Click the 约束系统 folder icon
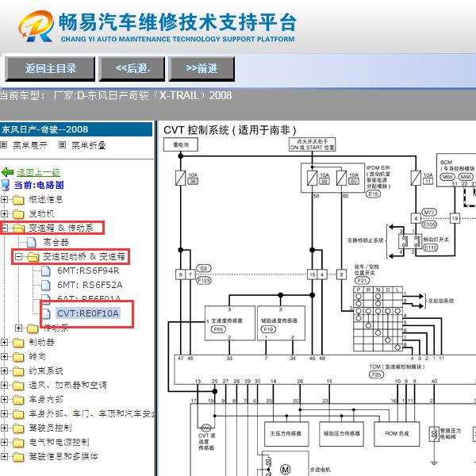476x476 pixels. 18,371
